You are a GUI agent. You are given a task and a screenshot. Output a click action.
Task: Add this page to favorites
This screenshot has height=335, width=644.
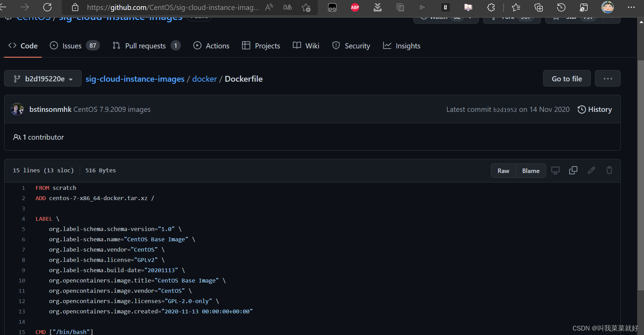[x=306, y=7]
